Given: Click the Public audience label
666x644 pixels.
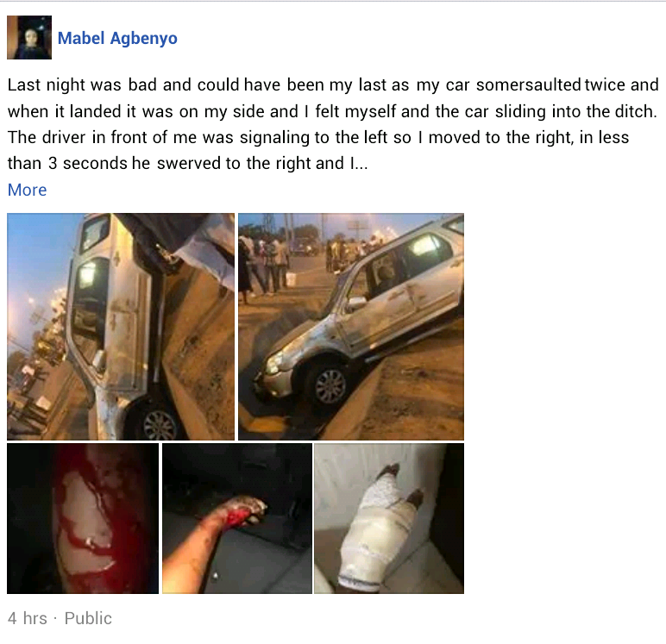Looking at the screenshot, I should [x=88, y=618].
